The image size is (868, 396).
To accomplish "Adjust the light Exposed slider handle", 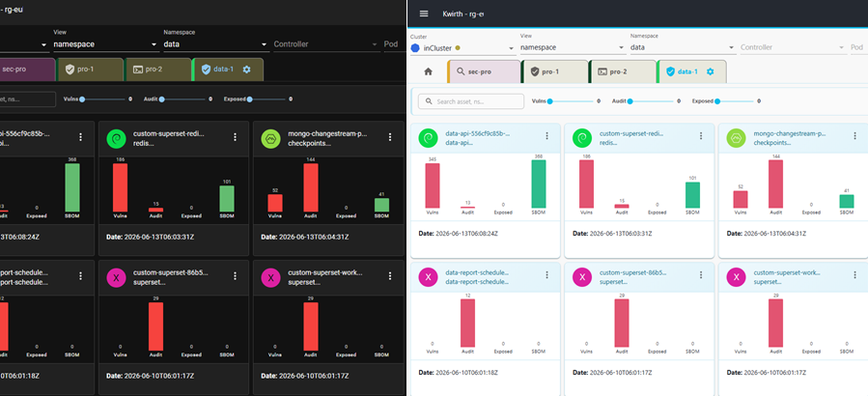I will tap(717, 101).
